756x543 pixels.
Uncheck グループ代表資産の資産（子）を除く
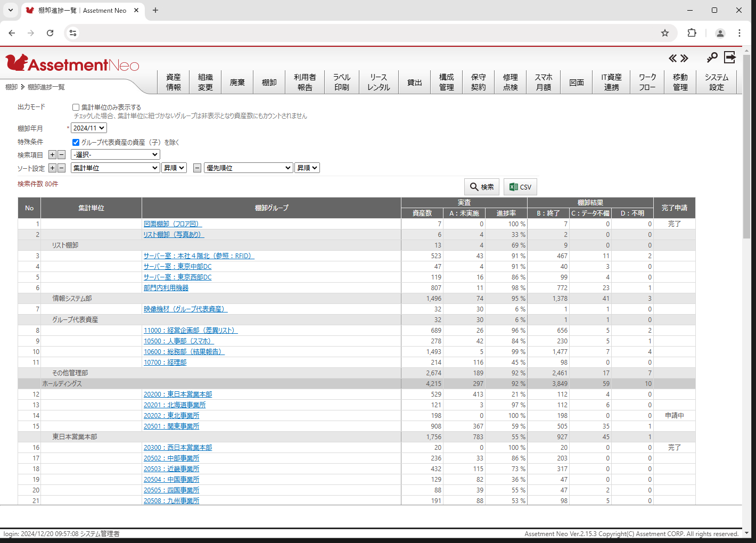click(x=76, y=142)
